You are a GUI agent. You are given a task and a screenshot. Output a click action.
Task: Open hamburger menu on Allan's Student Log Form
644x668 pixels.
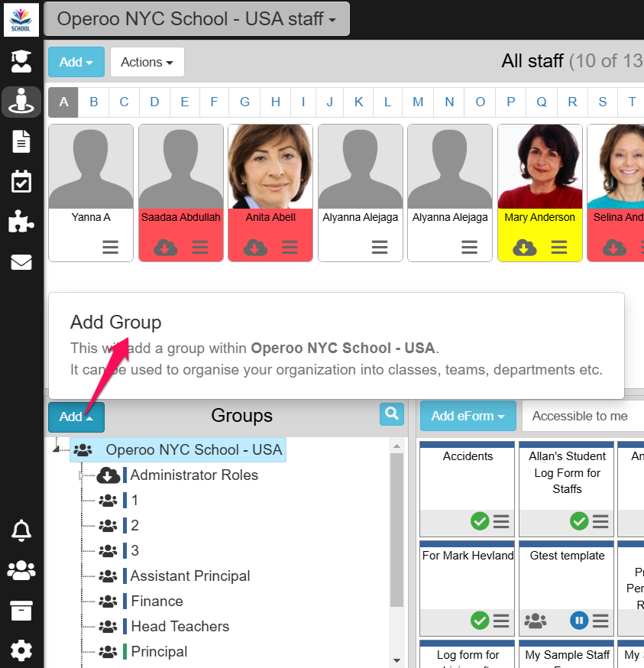pos(600,521)
